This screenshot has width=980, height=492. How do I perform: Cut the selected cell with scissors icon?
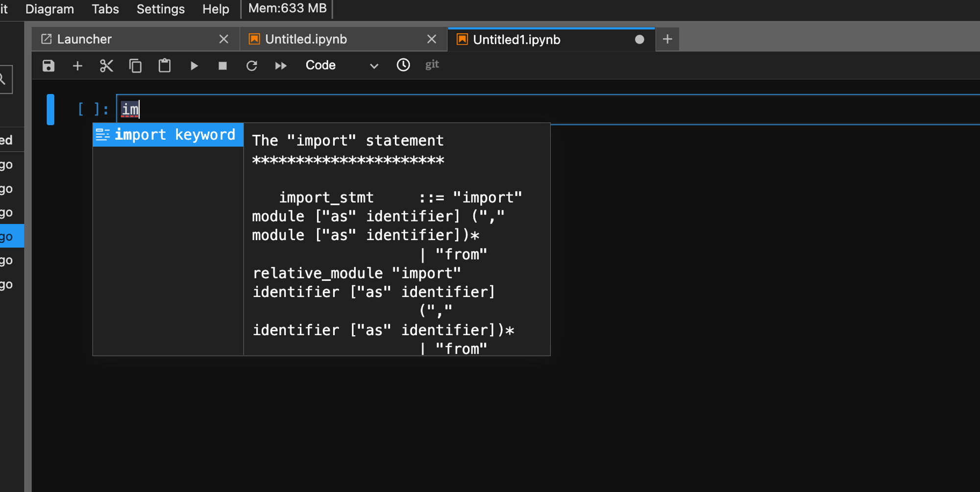coord(106,66)
